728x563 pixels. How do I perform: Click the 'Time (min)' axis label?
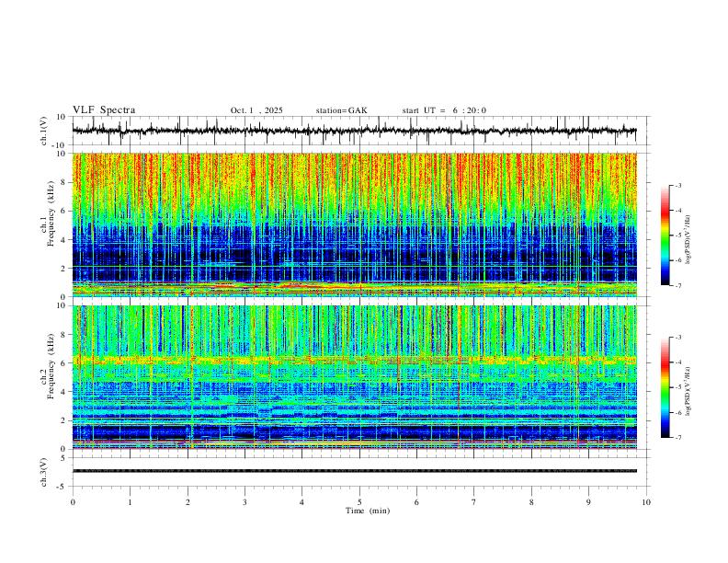(x=368, y=511)
